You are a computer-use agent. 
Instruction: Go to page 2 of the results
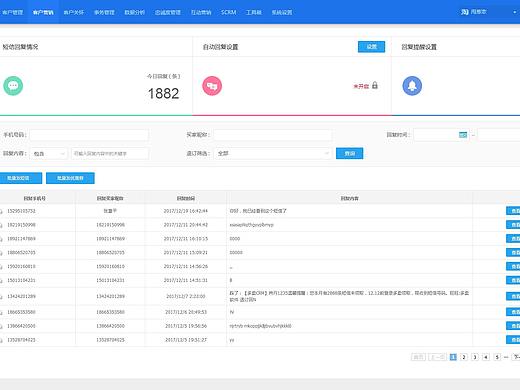point(464,357)
